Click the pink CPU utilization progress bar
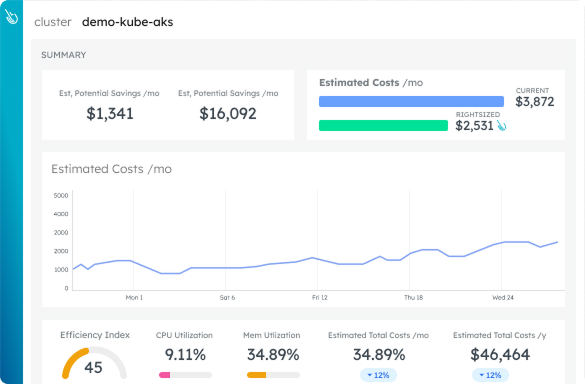Image resolution: width=585 pixels, height=384 pixels. pos(185,375)
